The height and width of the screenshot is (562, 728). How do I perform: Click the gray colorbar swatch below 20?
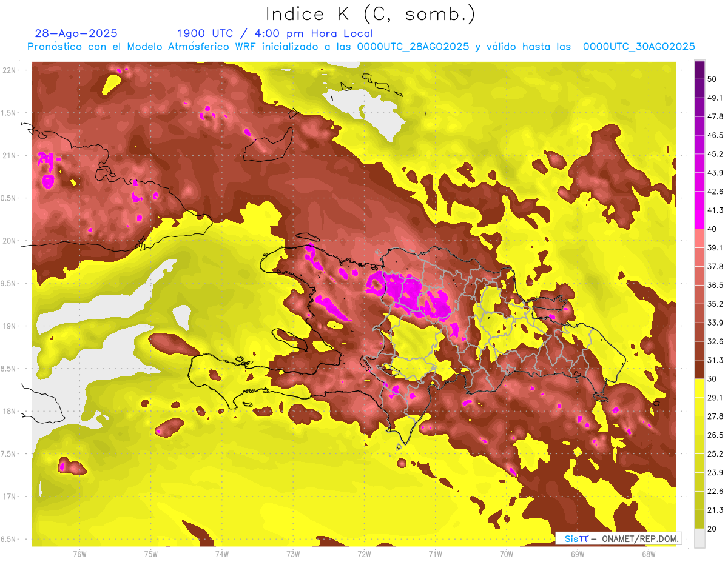tap(699, 538)
